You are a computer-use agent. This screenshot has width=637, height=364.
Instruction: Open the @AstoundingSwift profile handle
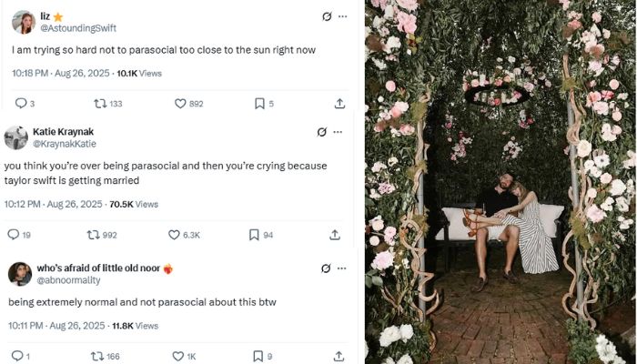pos(78,29)
